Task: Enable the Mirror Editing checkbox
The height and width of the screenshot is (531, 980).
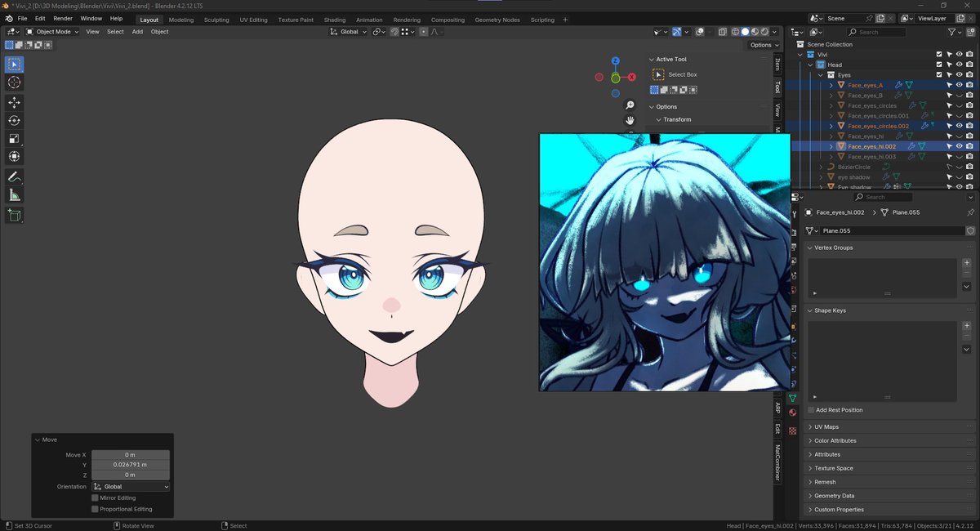Action: (95, 498)
